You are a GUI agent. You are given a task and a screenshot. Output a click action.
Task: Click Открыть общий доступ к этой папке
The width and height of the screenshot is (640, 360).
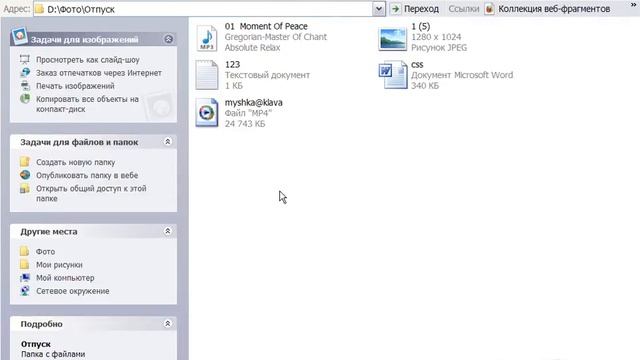click(x=91, y=193)
